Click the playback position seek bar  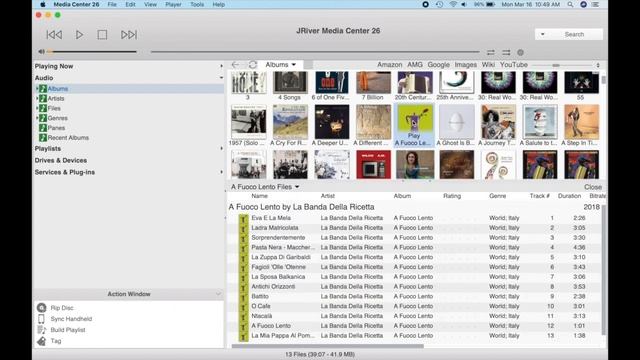pyautogui.click(x=315, y=52)
